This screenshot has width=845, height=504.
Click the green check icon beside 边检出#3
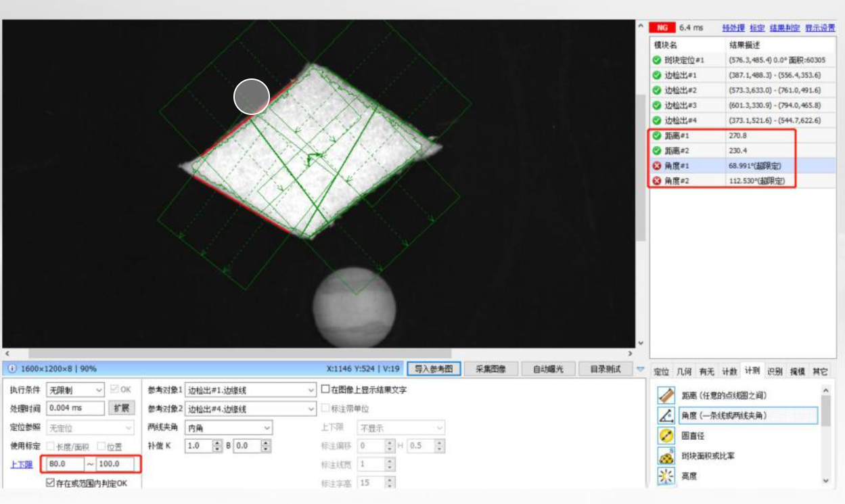point(657,106)
